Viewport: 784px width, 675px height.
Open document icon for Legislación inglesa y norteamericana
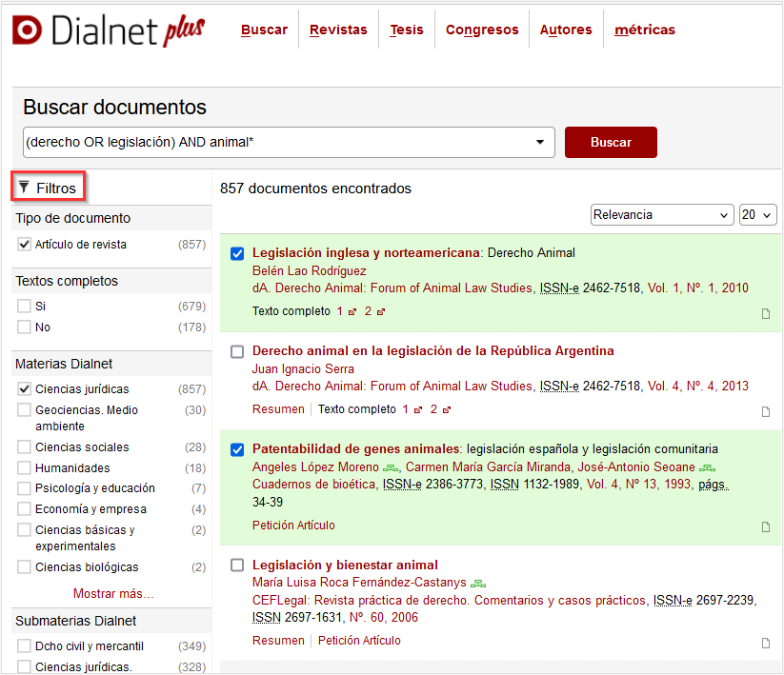(x=766, y=314)
